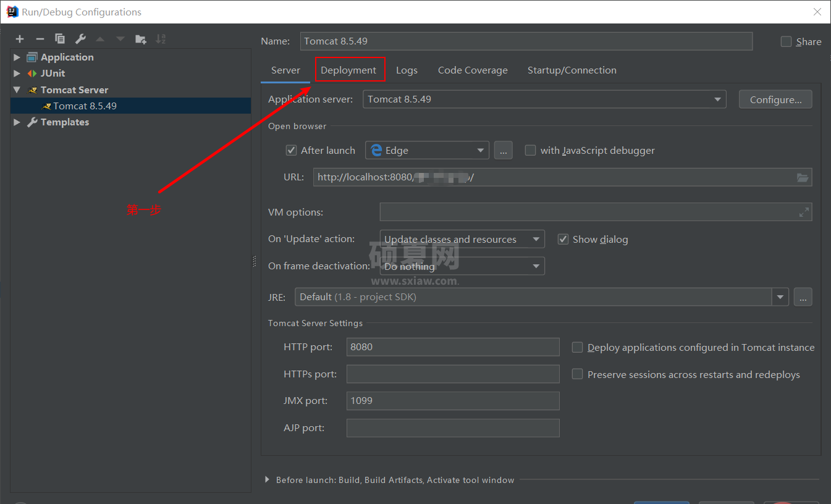Copy the configuration using the duplicate icon
This screenshot has width=831, height=504.
coord(60,39)
